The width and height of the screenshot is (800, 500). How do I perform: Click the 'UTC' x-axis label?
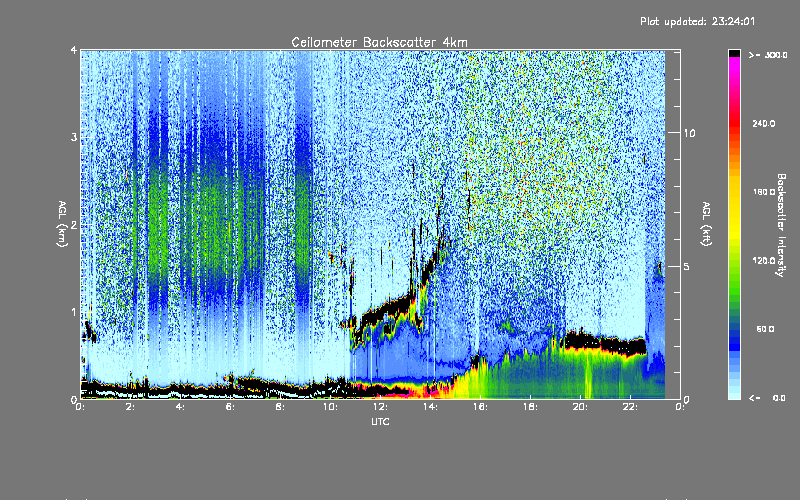coord(380,421)
